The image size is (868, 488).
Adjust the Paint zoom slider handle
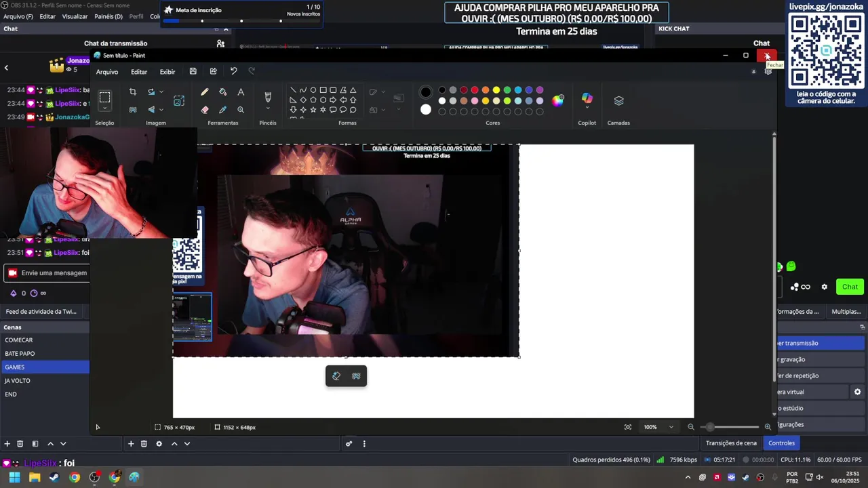coord(709,427)
